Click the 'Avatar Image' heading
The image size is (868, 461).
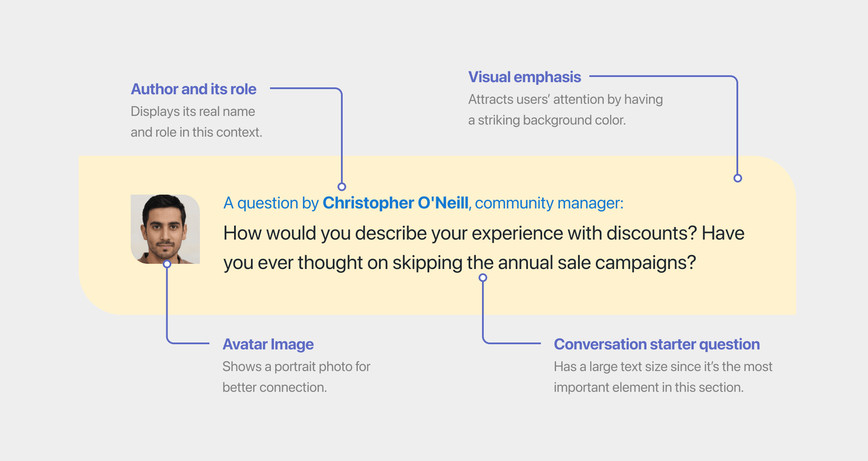[x=268, y=344]
